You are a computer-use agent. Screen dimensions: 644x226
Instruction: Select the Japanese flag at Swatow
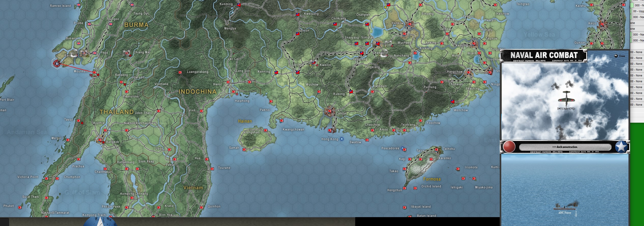click(x=367, y=140)
